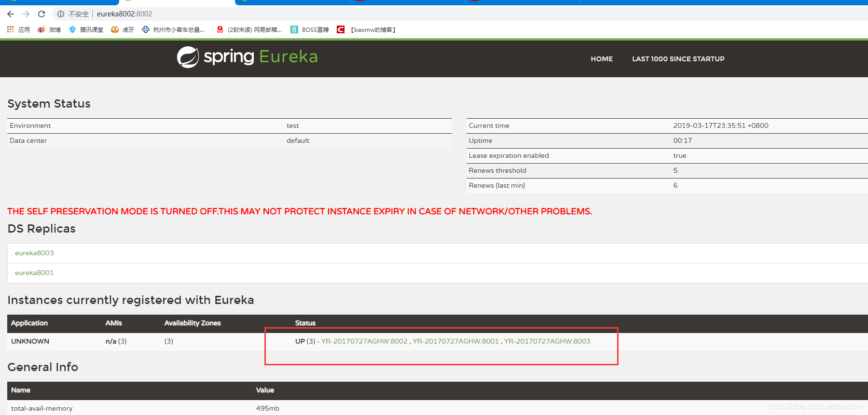Image resolution: width=868 pixels, height=415 pixels.
Task: Reload the Eureka page
Action: [x=41, y=14]
